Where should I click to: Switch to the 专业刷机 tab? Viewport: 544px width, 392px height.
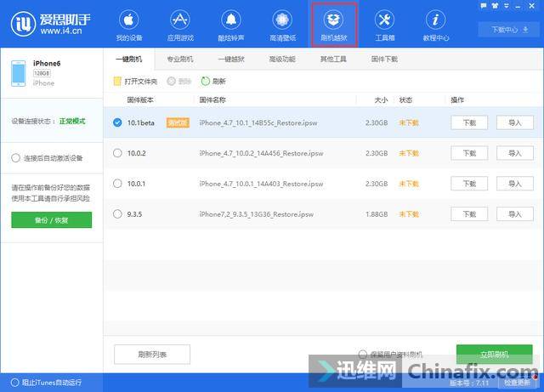click(x=180, y=60)
